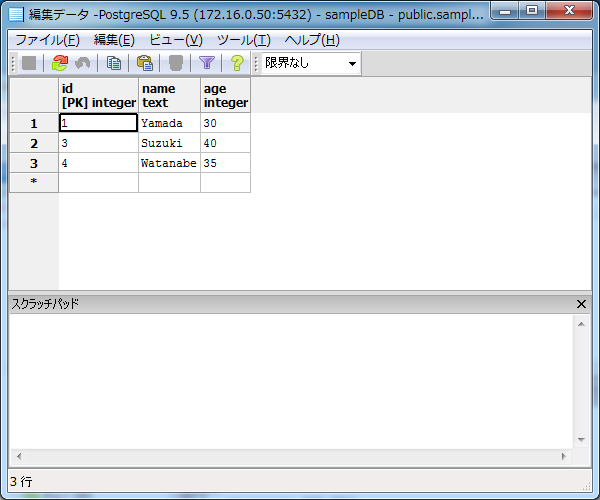Screen dimensions: 600x500
Task: Expand the 限界なし row limit dropdown
Action: point(352,64)
